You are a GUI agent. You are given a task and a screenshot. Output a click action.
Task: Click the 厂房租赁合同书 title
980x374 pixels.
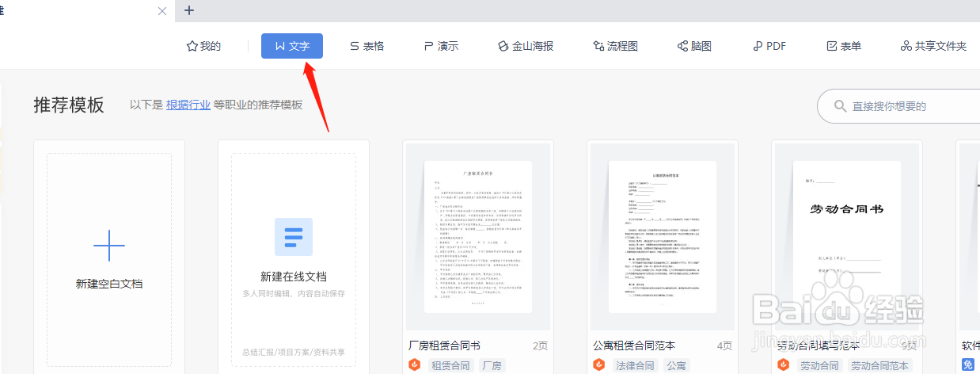444,345
